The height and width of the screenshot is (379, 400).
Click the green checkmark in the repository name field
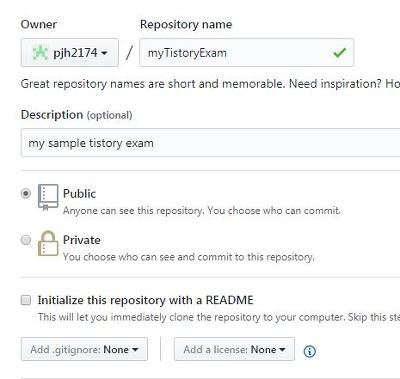pyautogui.click(x=340, y=53)
